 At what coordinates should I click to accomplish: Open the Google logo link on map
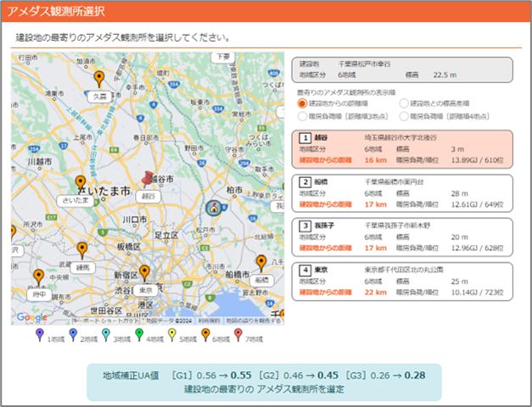[x=32, y=317]
